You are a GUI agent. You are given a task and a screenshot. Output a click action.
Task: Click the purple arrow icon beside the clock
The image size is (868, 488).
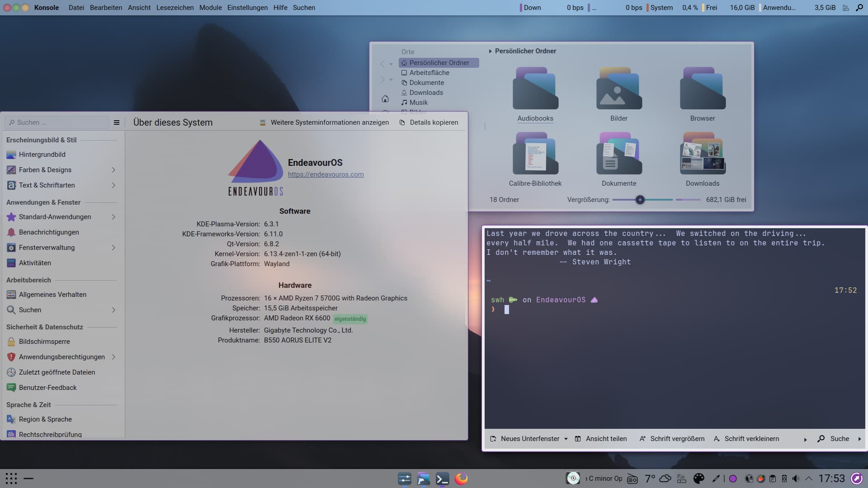[x=856, y=479]
